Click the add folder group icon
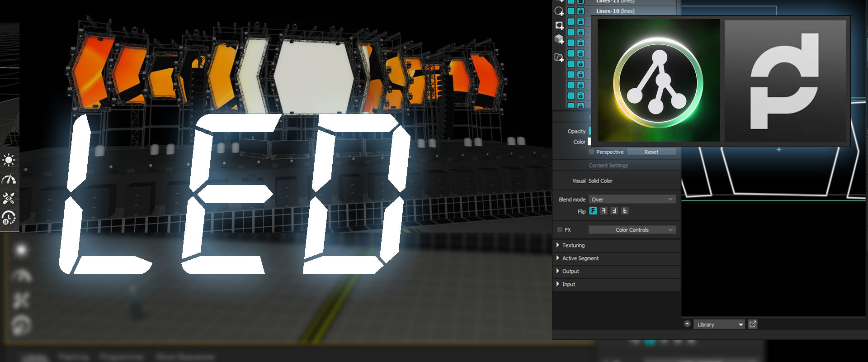Screen dimensions: 868x362 point(559,57)
